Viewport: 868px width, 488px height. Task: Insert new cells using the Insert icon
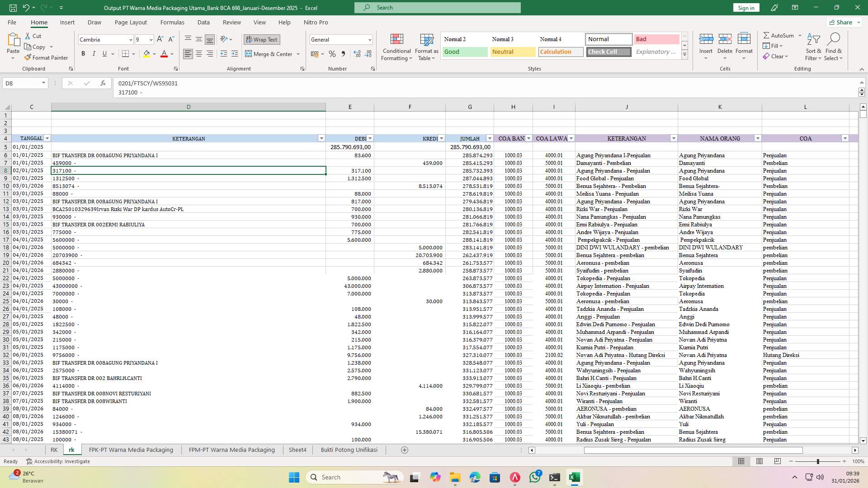click(x=706, y=43)
